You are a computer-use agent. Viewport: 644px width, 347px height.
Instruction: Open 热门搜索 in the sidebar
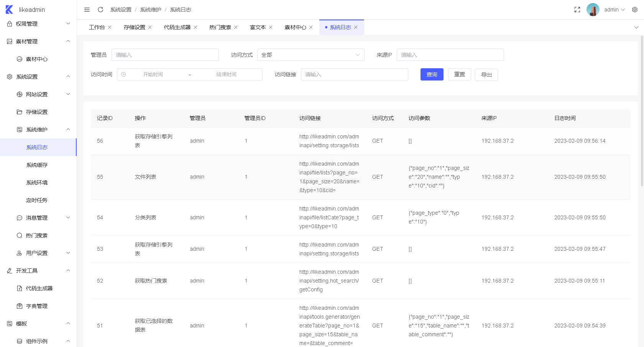click(x=38, y=235)
